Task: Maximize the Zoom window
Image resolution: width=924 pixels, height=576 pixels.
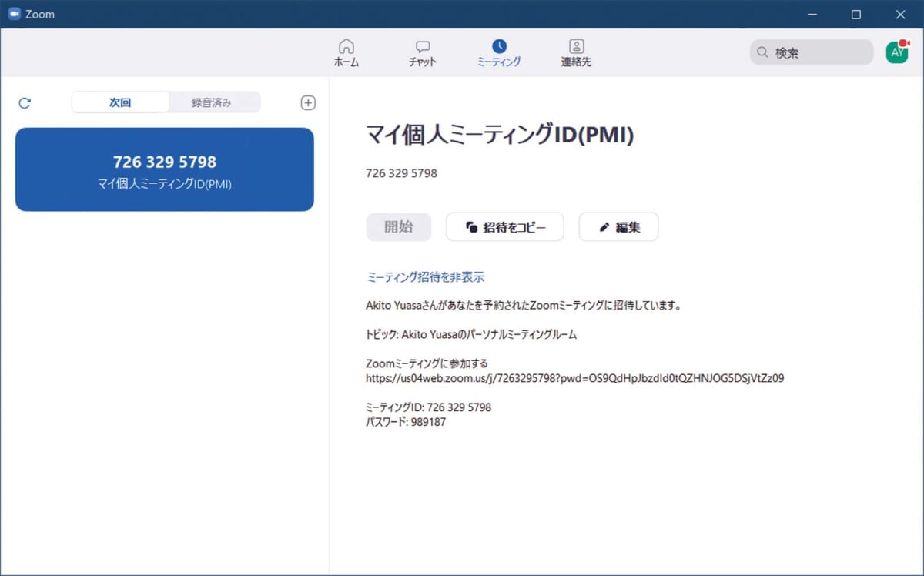Action: tap(856, 14)
